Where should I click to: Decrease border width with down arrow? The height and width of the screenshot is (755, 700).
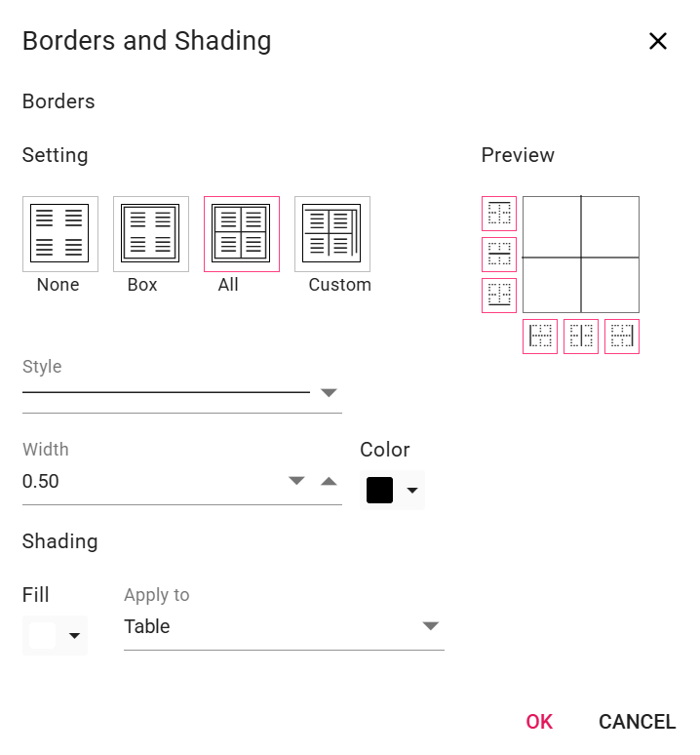(x=296, y=481)
